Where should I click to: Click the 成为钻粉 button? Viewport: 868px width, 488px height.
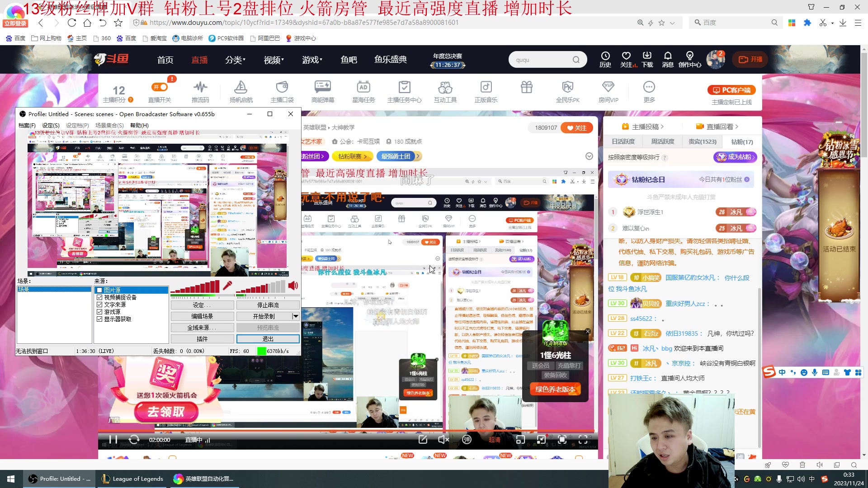tap(735, 157)
